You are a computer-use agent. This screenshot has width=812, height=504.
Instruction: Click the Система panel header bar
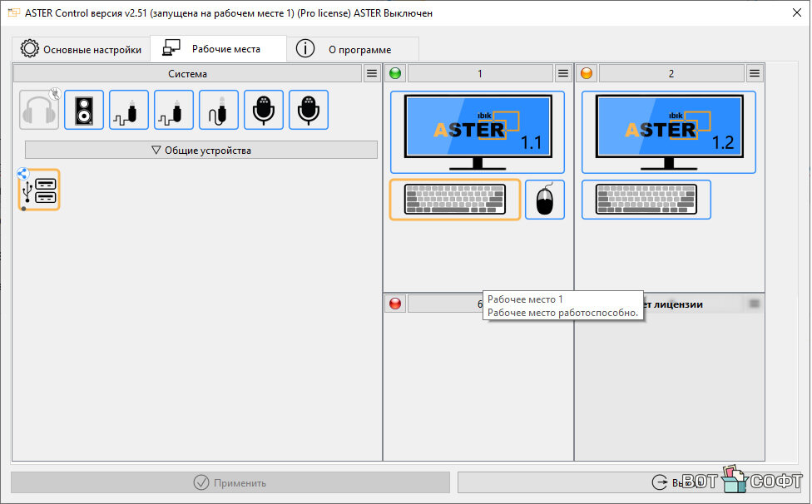187,74
